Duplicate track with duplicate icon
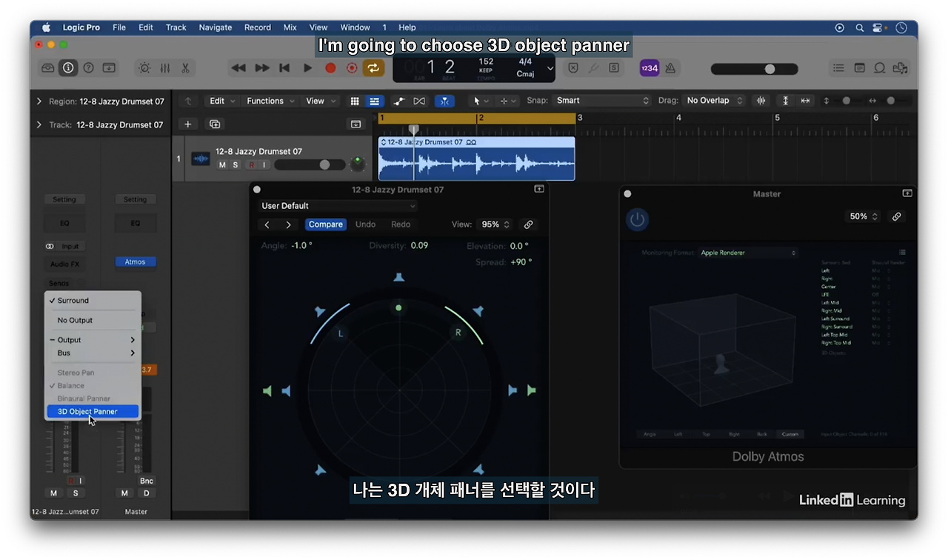 tap(215, 124)
